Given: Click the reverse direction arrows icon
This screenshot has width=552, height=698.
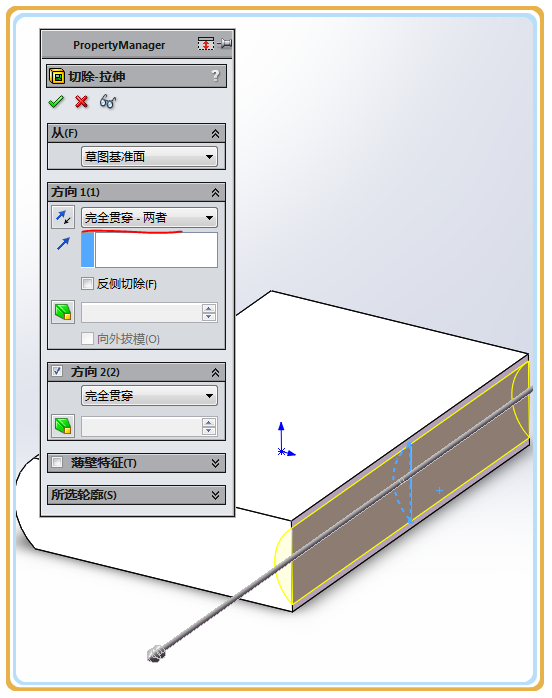Looking at the screenshot, I should [x=63, y=217].
